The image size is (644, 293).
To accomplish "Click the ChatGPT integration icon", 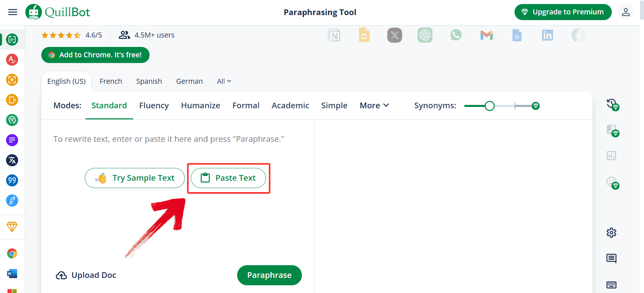I will [x=425, y=35].
